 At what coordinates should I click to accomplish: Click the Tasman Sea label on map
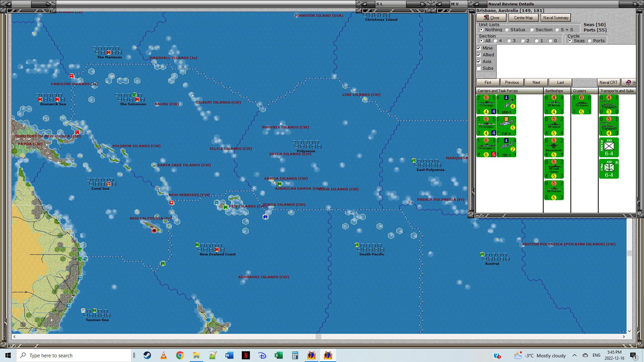97,320
